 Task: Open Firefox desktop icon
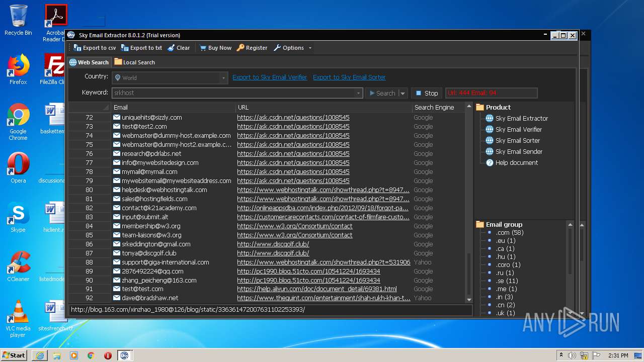(x=18, y=69)
